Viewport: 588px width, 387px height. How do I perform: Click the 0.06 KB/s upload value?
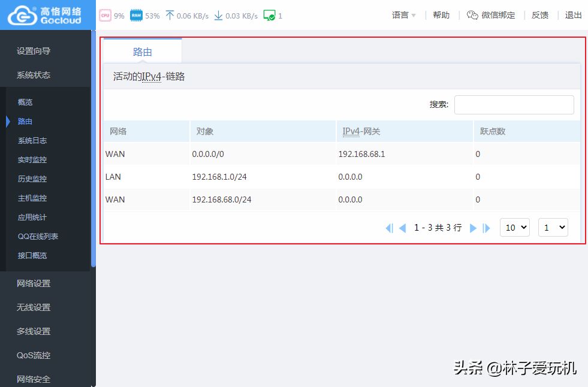click(192, 16)
